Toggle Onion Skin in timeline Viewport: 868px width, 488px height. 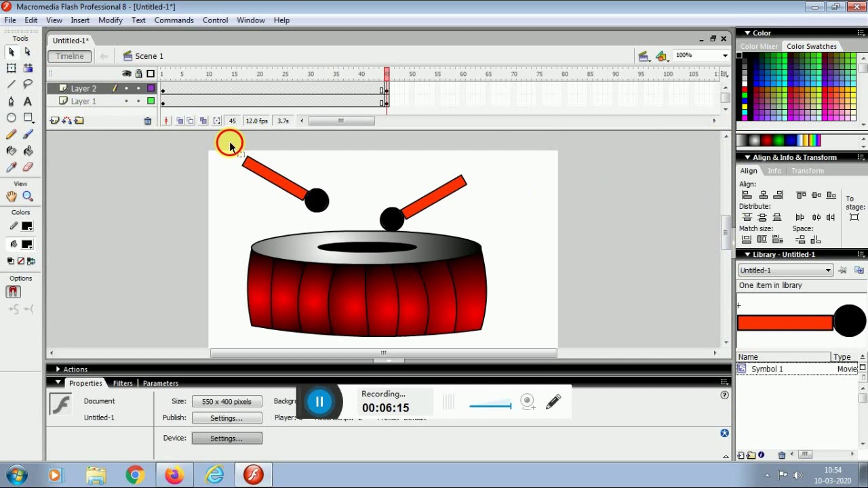pyautogui.click(x=180, y=121)
